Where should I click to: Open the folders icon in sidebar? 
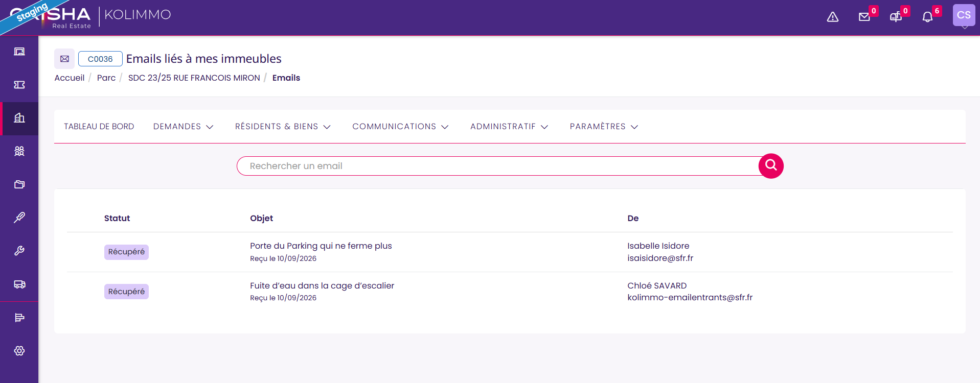coord(19,184)
